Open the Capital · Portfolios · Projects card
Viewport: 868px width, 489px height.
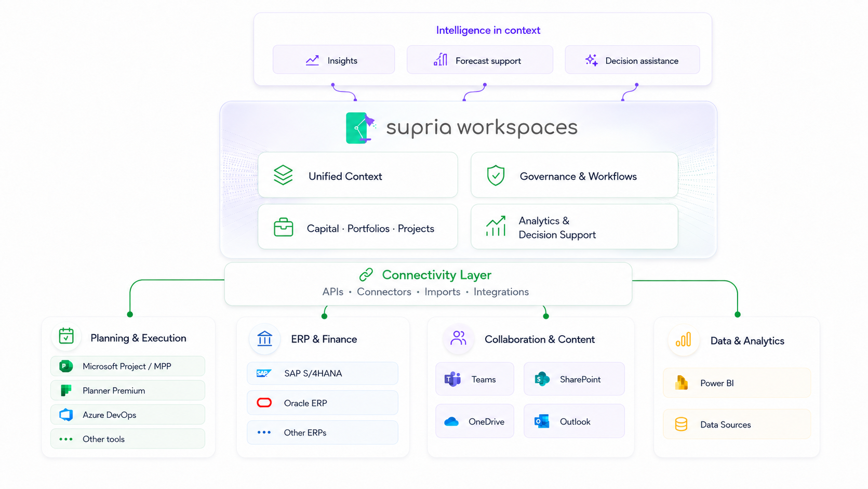click(358, 227)
